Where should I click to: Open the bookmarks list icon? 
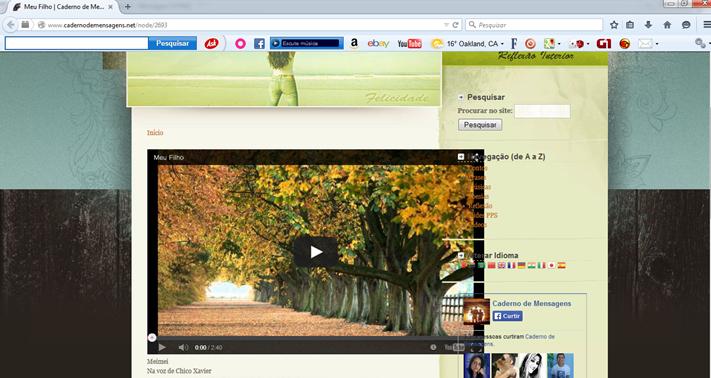click(630, 25)
